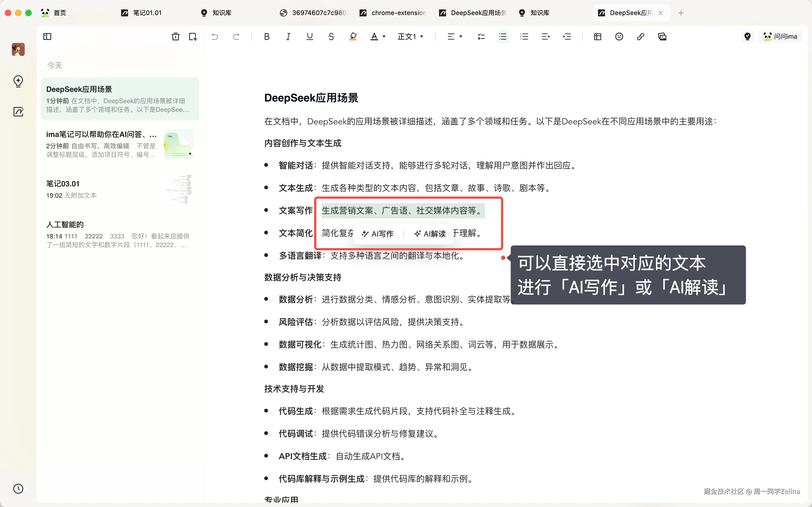Expand the font color dropdown arrow
Image resolution: width=812 pixels, height=507 pixels.
[384, 37]
